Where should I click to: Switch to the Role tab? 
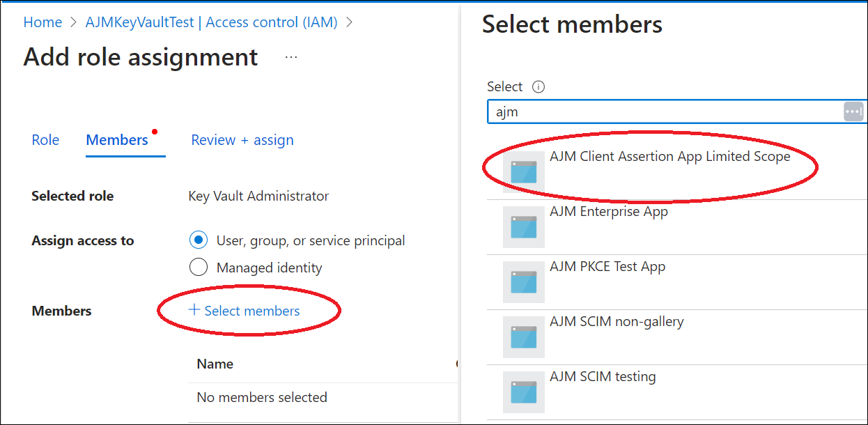tap(45, 140)
